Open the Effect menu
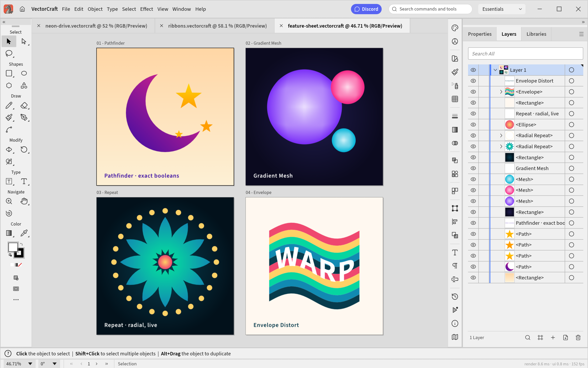Image resolution: width=588 pixels, height=368 pixels. [x=146, y=9]
